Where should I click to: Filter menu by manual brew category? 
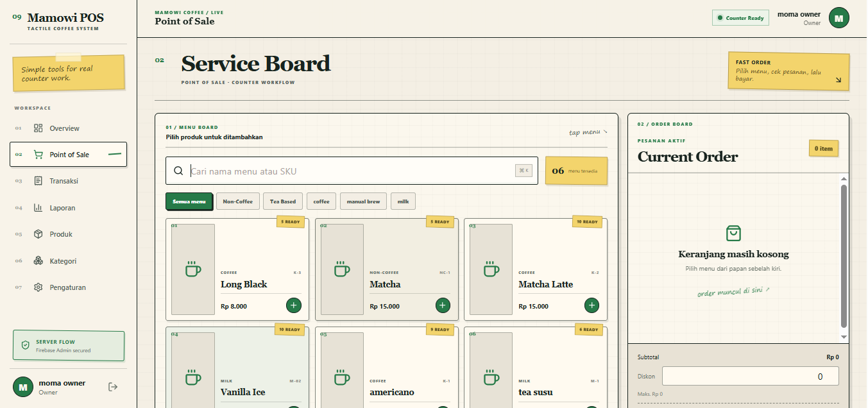363,201
